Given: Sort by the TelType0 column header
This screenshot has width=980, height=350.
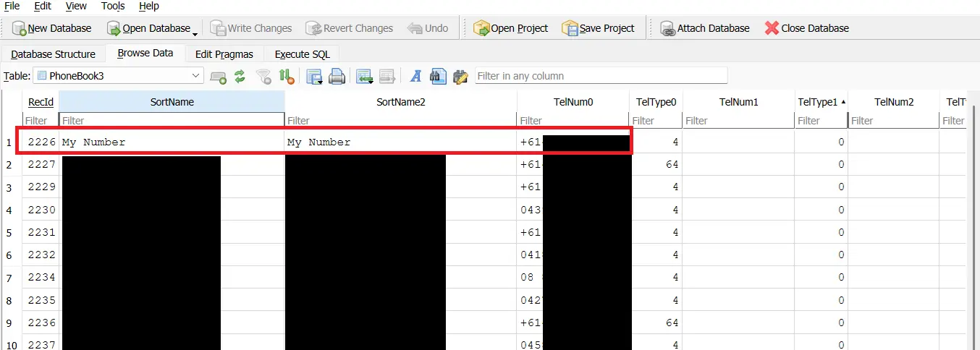Looking at the screenshot, I should point(656,102).
